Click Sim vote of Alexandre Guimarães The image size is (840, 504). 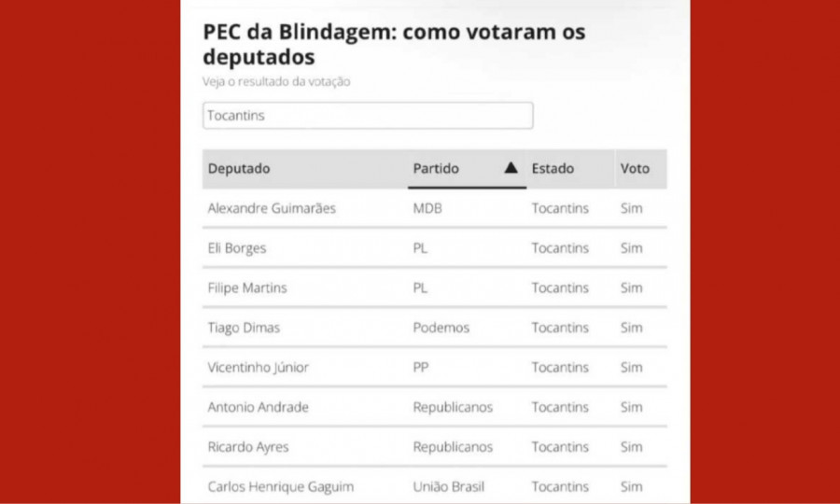coord(631,208)
